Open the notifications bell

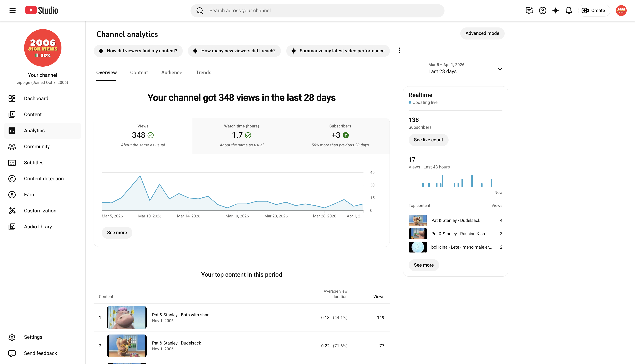pyautogui.click(x=569, y=11)
